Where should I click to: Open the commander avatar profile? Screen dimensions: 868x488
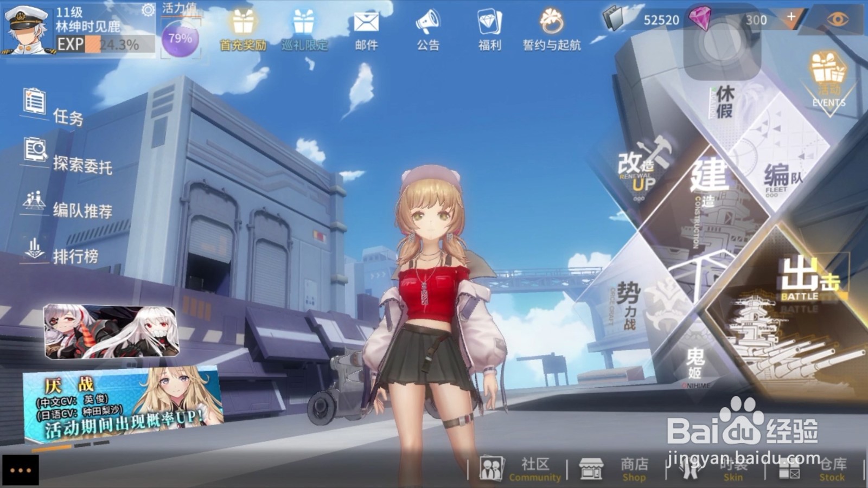click(x=27, y=30)
